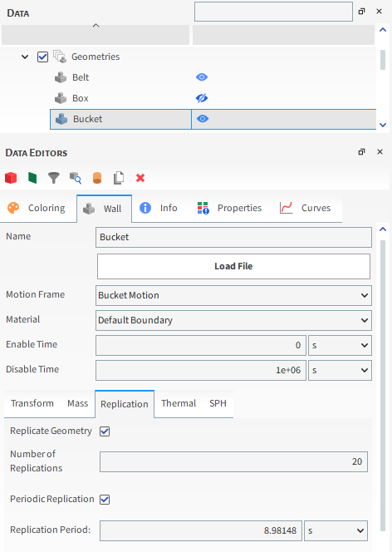Image resolution: width=392 pixels, height=552 pixels.
Task: Click the Box geometry icon
Action: pos(61,98)
